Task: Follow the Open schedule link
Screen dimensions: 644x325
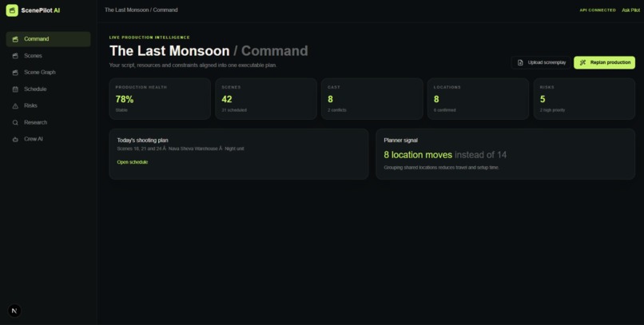Action: pyautogui.click(x=133, y=162)
